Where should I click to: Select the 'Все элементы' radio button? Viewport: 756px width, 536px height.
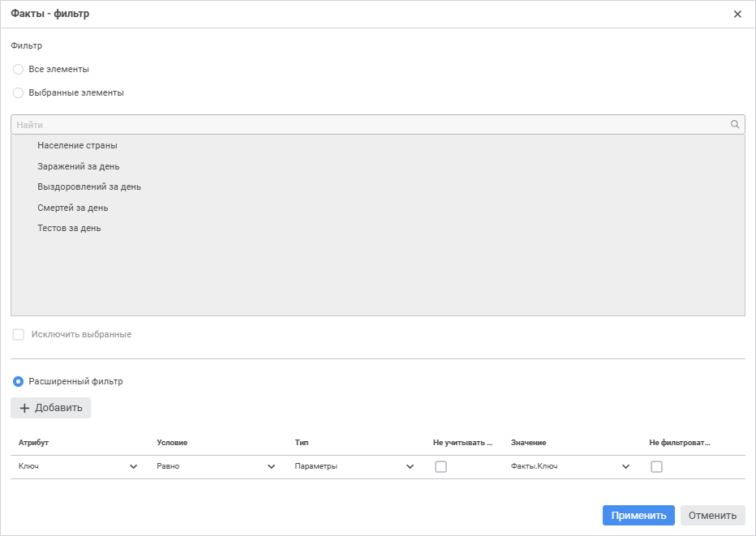click(x=19, y=70)
